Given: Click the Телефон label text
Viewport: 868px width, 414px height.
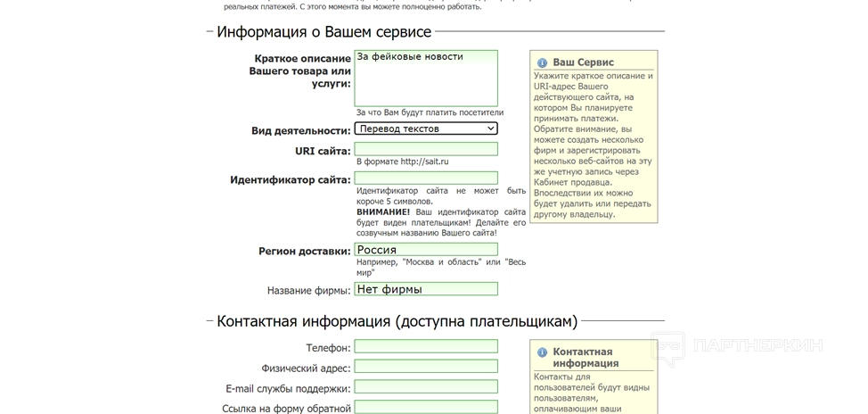Looking at the screenshot, I should [x=328, y=348].
